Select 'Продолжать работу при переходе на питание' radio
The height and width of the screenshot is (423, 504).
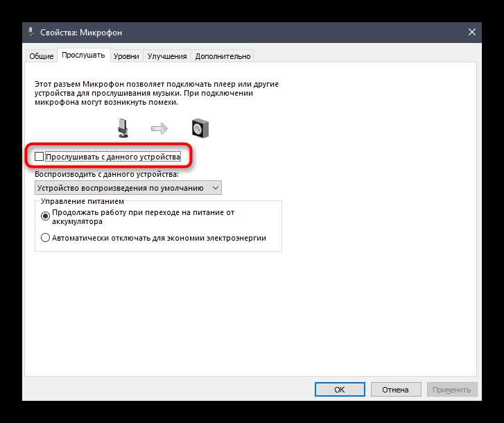[45, 216]
